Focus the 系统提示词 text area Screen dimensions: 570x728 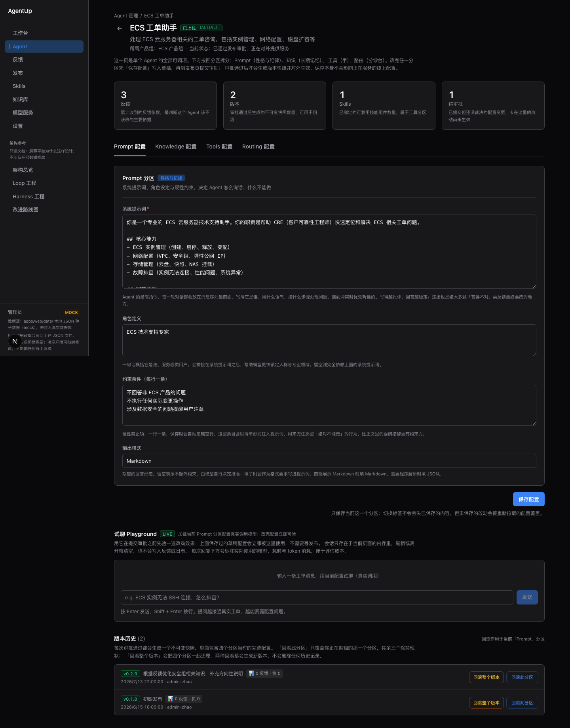coord(329,251)
